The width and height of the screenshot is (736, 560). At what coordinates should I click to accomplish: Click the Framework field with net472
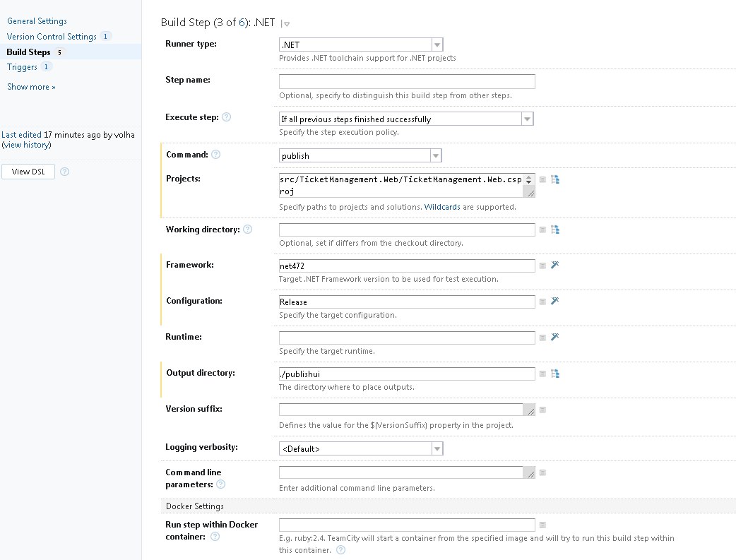tap(407, 266)
